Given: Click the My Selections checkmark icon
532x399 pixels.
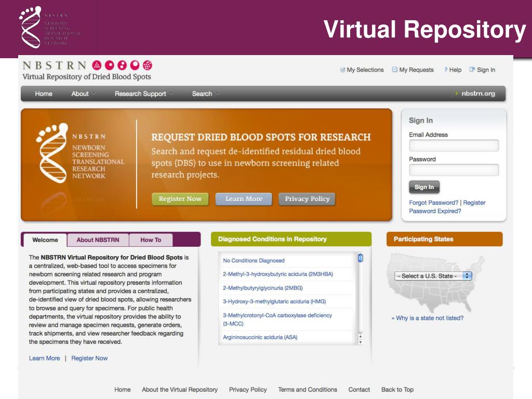Looking at the screenshot, I should coord(342,70).
